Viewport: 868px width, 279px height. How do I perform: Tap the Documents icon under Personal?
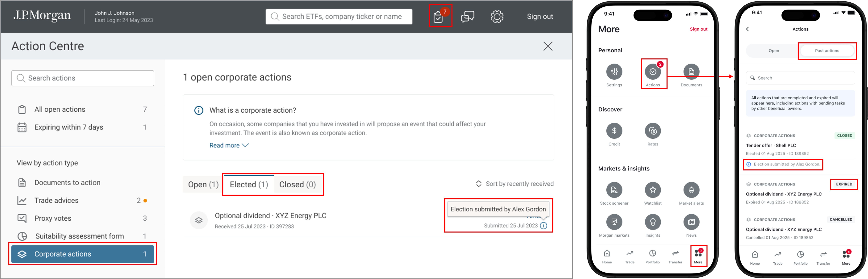[x=691, y=72]
